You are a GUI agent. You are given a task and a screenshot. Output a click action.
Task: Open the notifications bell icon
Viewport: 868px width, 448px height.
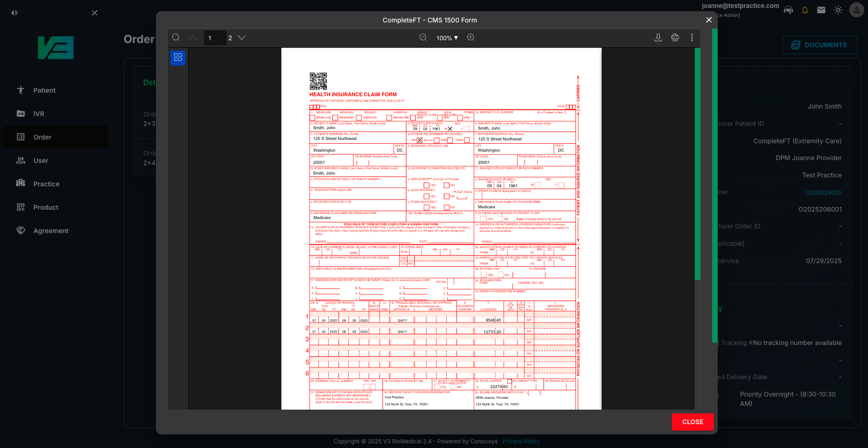[x=805, y=10]
